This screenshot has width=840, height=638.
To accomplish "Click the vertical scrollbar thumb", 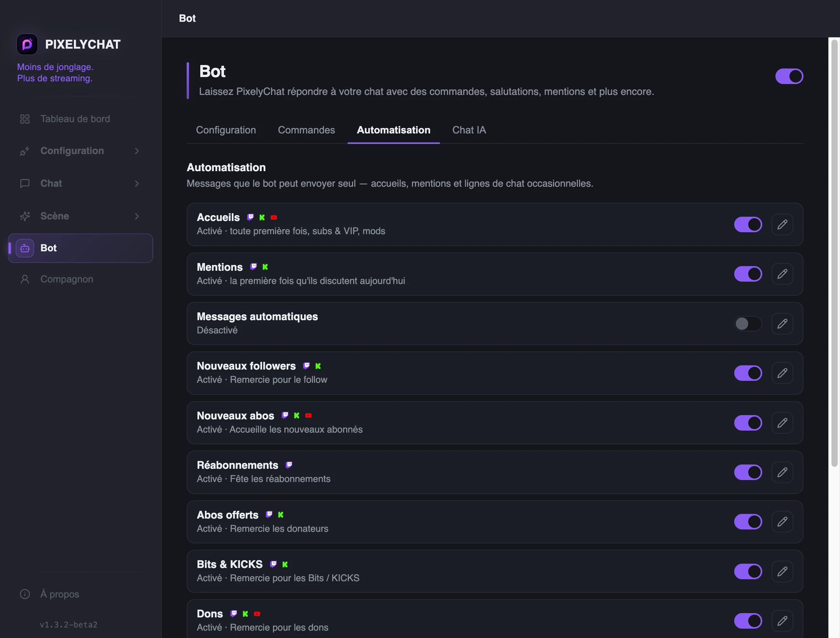I will pyautogui.click(x=835, y=253).
